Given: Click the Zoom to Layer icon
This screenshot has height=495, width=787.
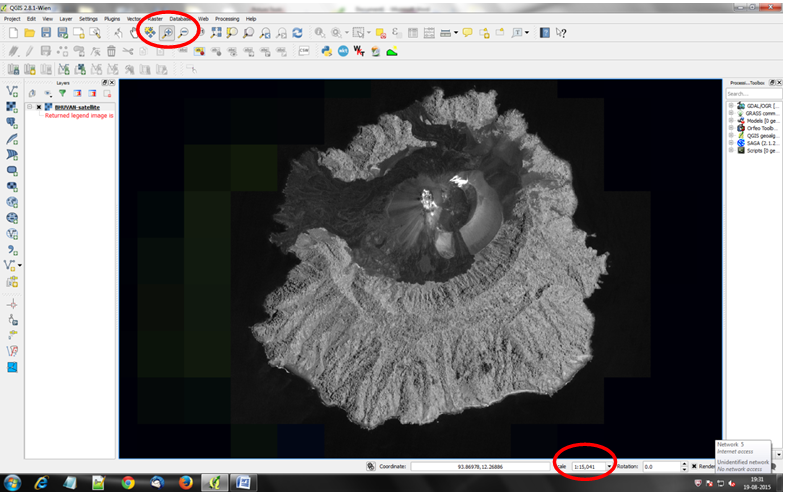Looking at the screenshot, I should [248, 33].
